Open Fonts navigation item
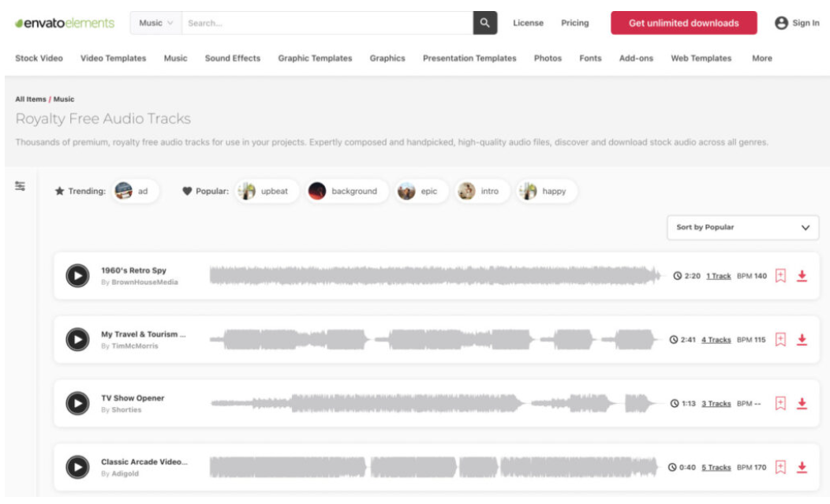 coord(590,58)
